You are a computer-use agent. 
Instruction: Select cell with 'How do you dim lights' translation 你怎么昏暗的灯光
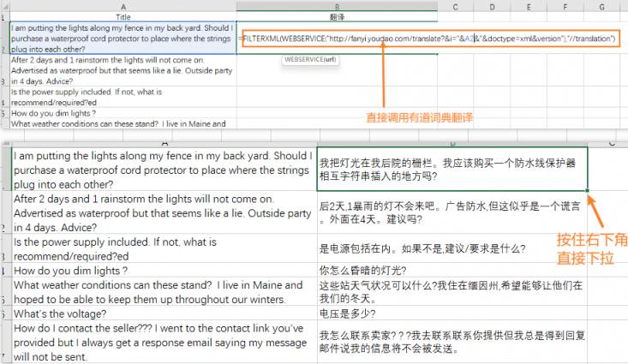[452, 271]
